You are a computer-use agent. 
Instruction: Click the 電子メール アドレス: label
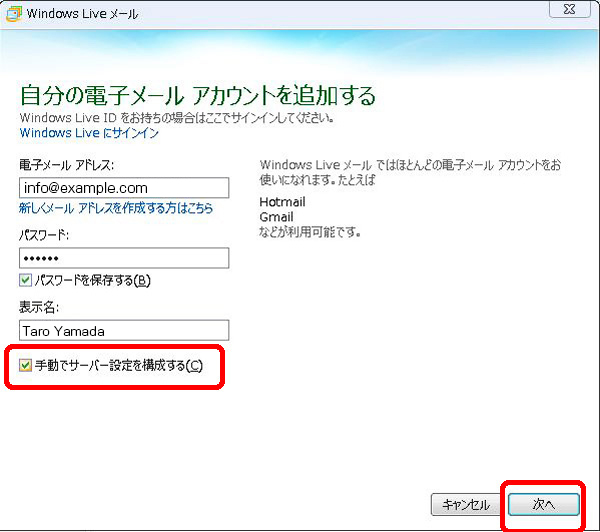(x=67, y=165)
